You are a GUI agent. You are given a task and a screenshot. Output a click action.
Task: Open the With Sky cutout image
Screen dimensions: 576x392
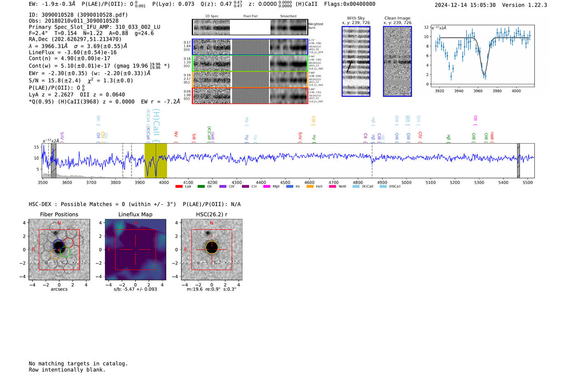click(x=356, y=61)
